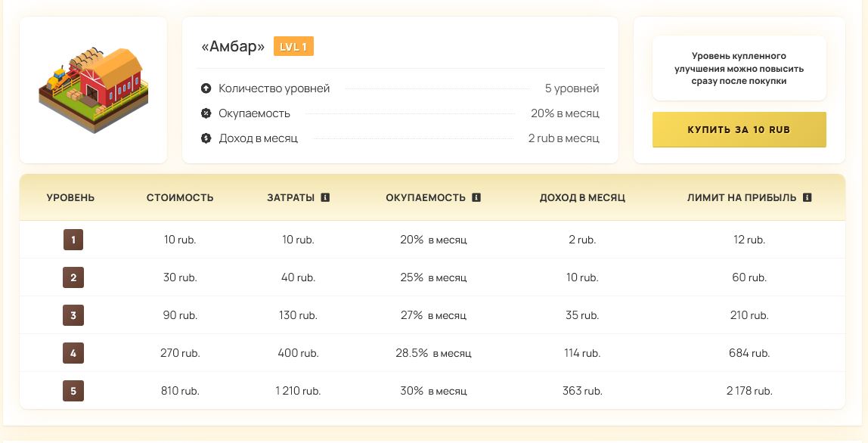Click the 2 178 rub. profit limit cell
This screenshot has height=443, width=868.
(749, 391)
